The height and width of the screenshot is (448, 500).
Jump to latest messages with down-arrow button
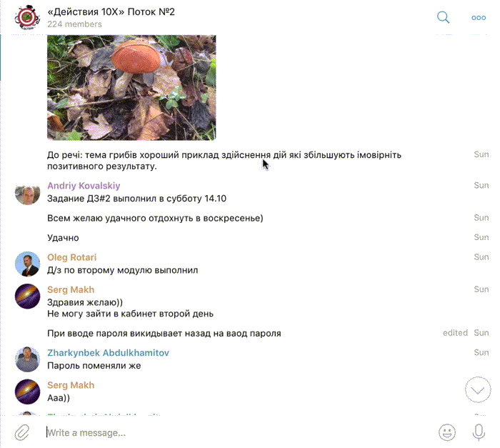(478, 390)
